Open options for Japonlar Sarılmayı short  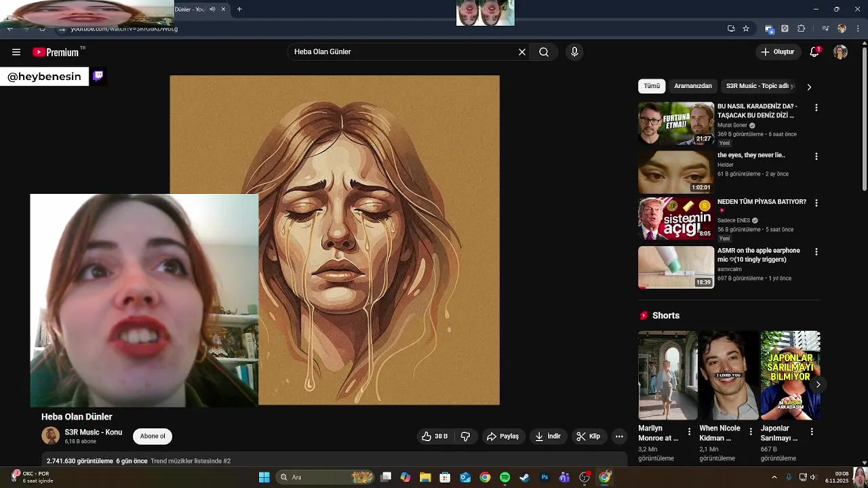coord(812,431)
